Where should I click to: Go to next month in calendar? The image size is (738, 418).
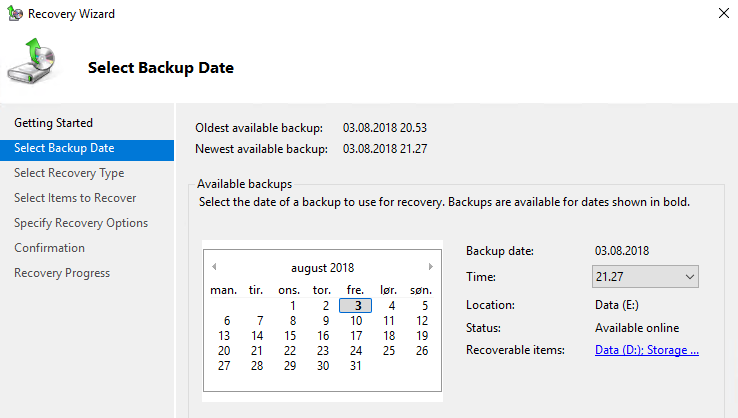pos(430,267)
